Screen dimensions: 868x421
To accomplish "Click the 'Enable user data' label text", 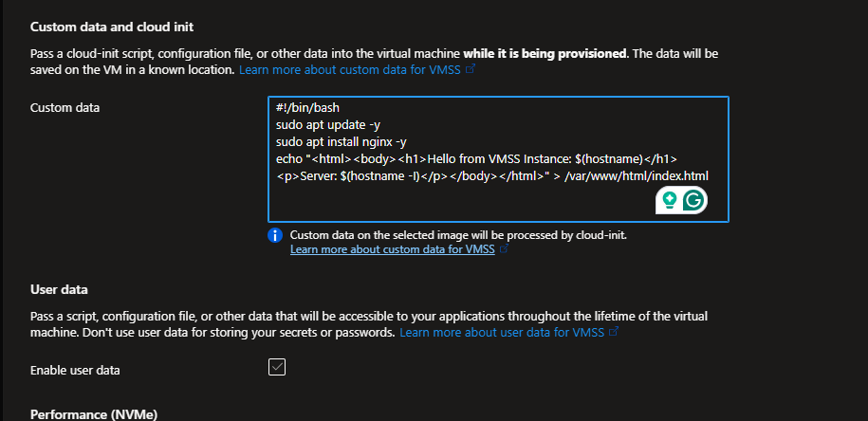I will [x=75, y=369].
